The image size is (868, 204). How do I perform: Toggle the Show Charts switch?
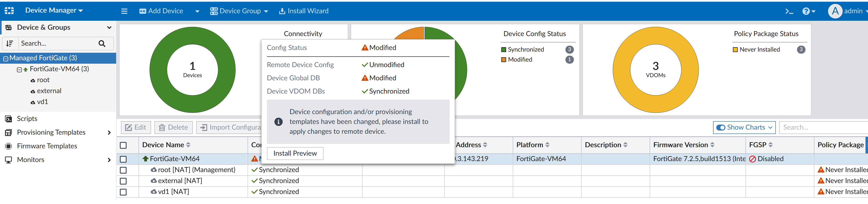[x=721, y=128]
